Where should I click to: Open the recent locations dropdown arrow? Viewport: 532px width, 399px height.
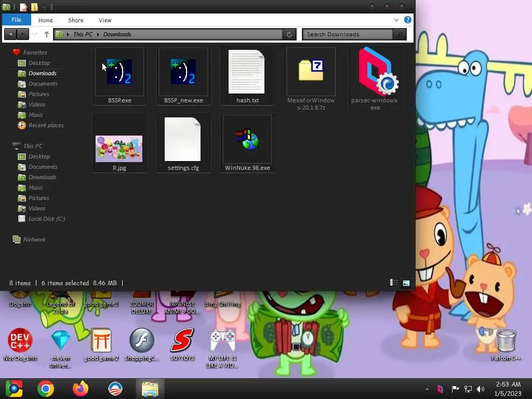coord(34,34)
